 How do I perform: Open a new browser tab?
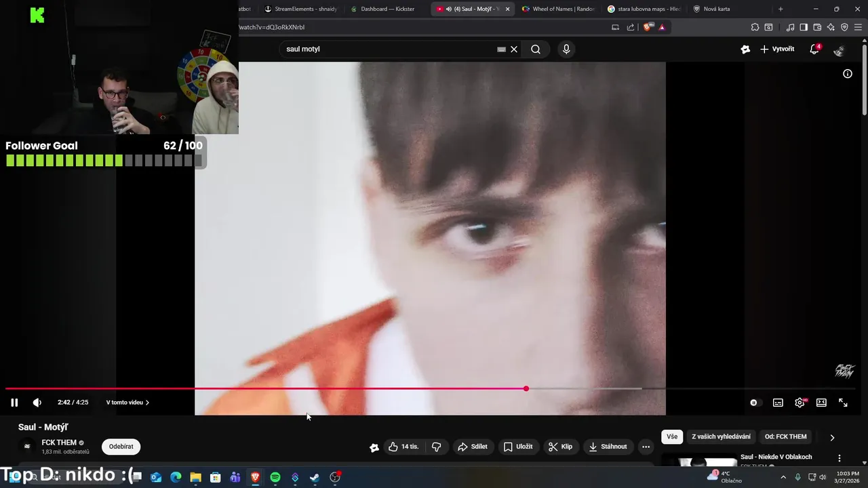click(781, 9)
